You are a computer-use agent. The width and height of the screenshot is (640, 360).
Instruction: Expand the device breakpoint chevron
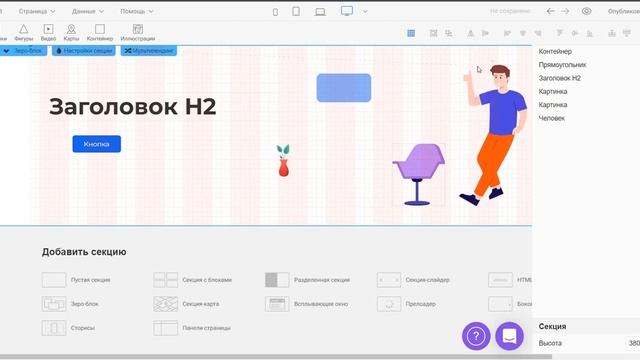coord(365,11)
